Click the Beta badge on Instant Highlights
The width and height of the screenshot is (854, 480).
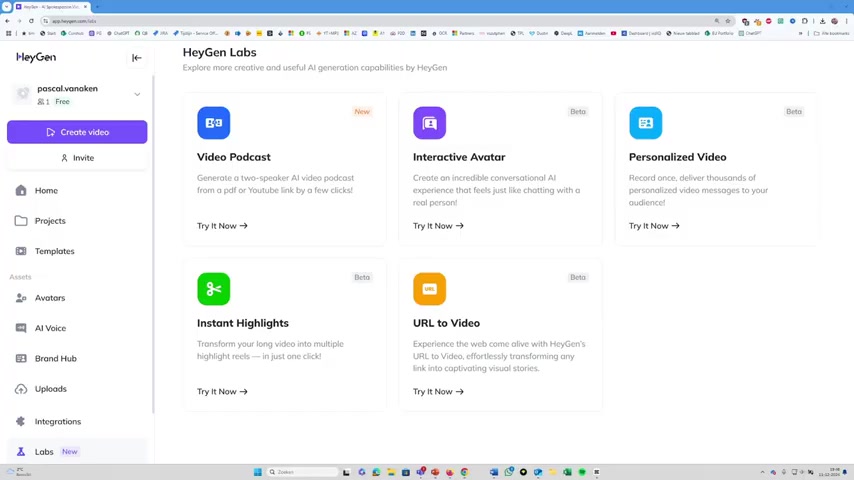pyautogui.click(x=362, y=277)
